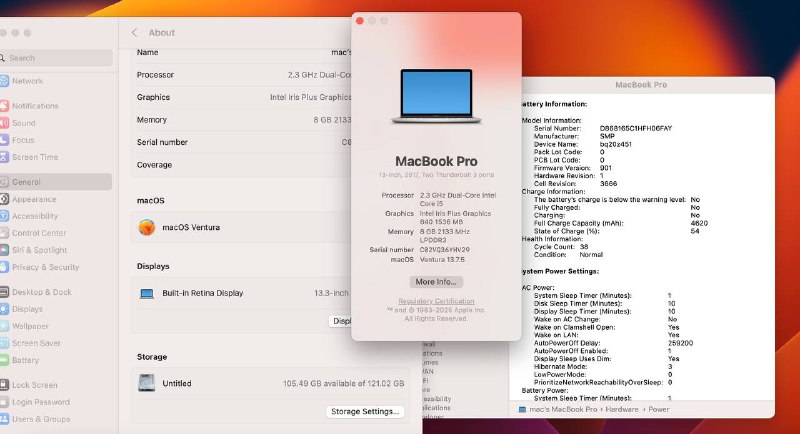Click the Built-in Retina Display laptop icon
800x434 pixels.
pos(147,293)
